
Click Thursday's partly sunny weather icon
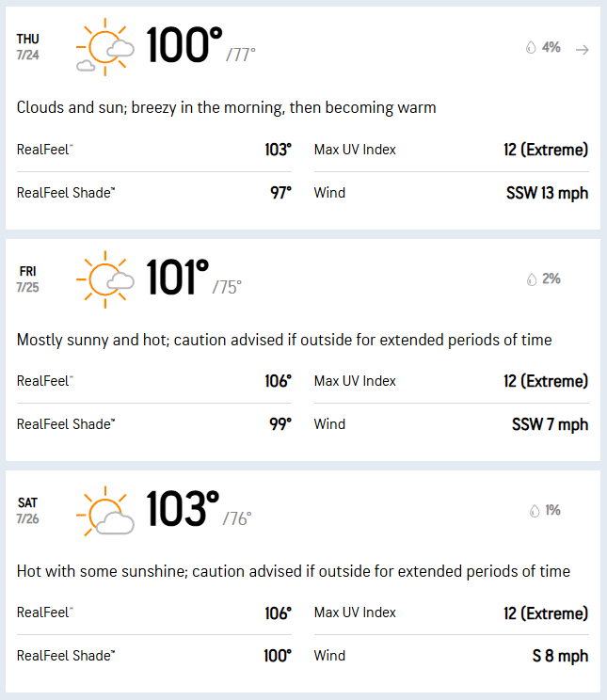point(105,47)
